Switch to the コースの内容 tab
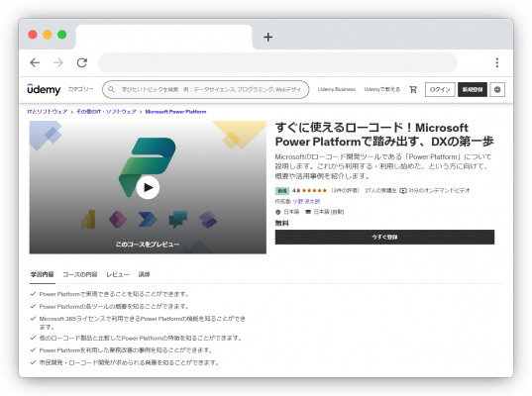This screenshot has height=396, width=532. (x=80, y=274)
